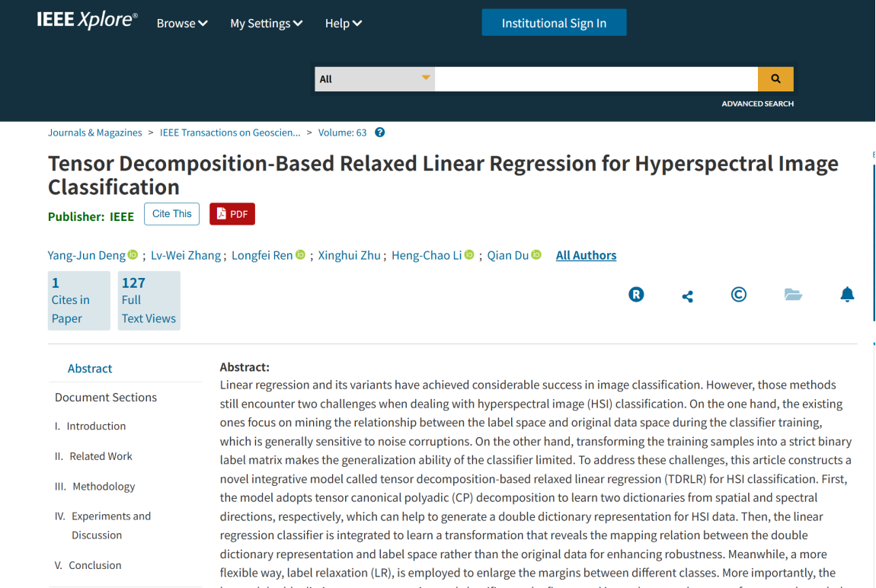Screen dimensions: 876x588
Task: Click the copyright icon
Action: click(x=738, y=295)
